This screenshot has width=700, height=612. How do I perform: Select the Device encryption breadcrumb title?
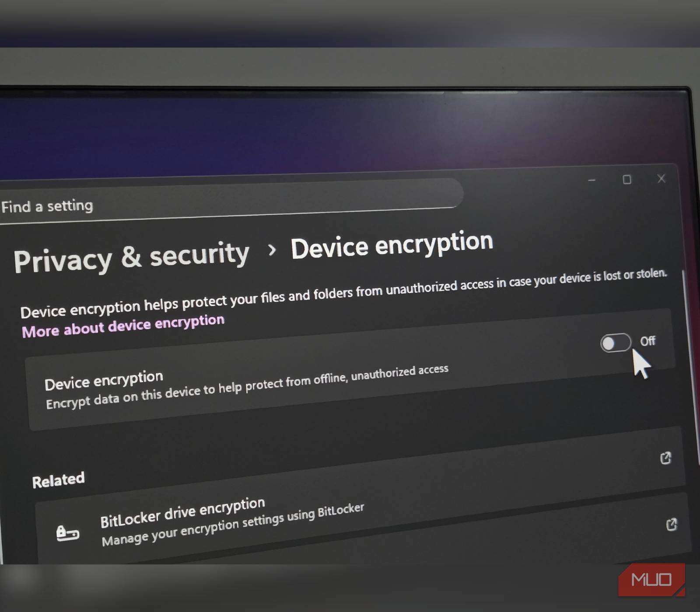[392, 246]
